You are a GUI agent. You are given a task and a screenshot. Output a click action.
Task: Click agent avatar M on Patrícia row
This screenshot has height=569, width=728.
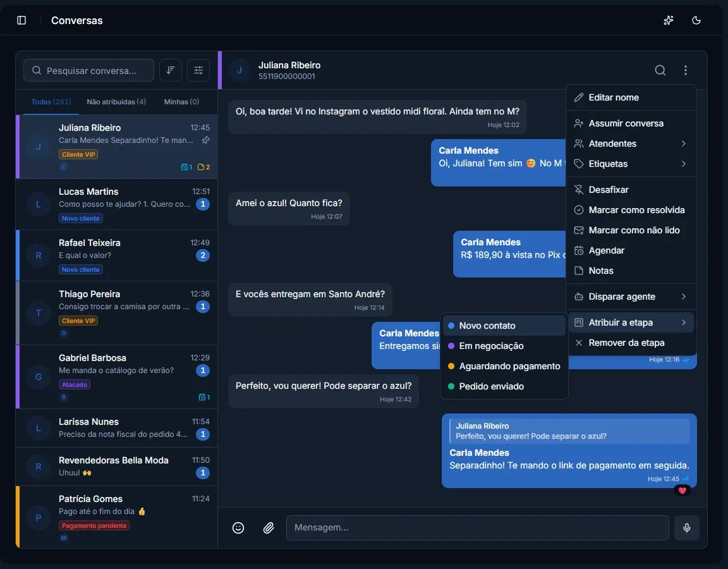[64, 538]
